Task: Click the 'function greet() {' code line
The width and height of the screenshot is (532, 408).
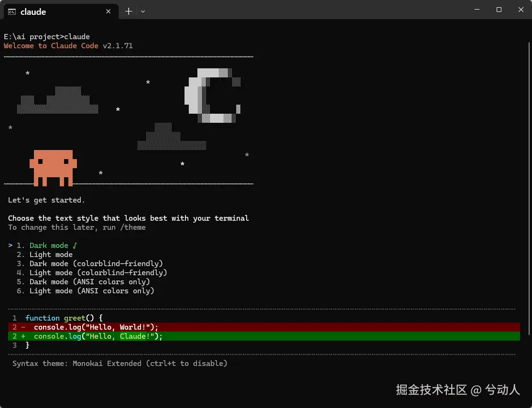Action: click(64, 318)
